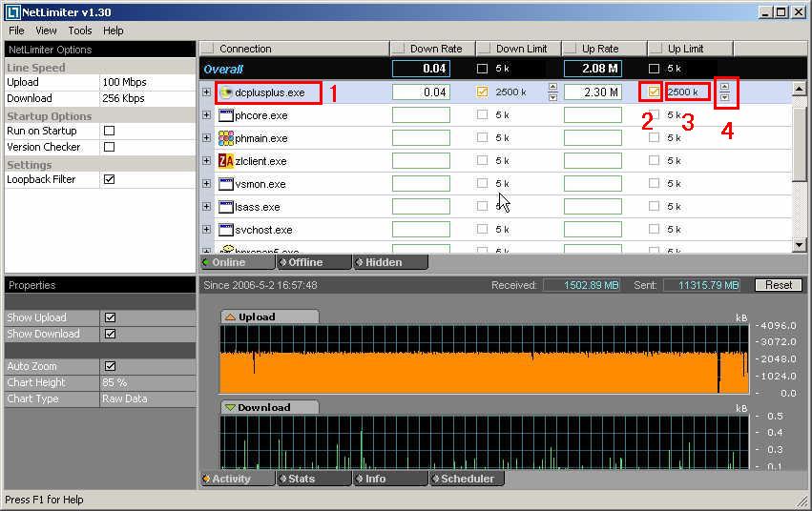Open the File menu

click(x=16, y=31)
